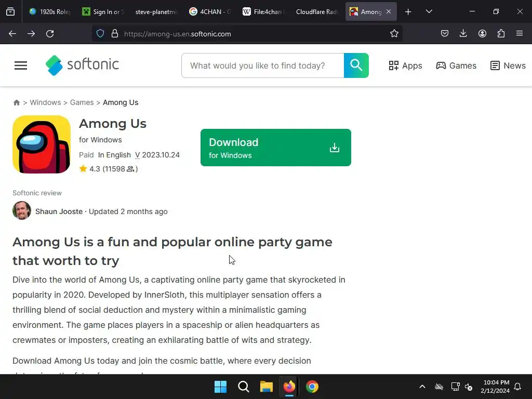Click the URL address bar

[x=247, y=34]
